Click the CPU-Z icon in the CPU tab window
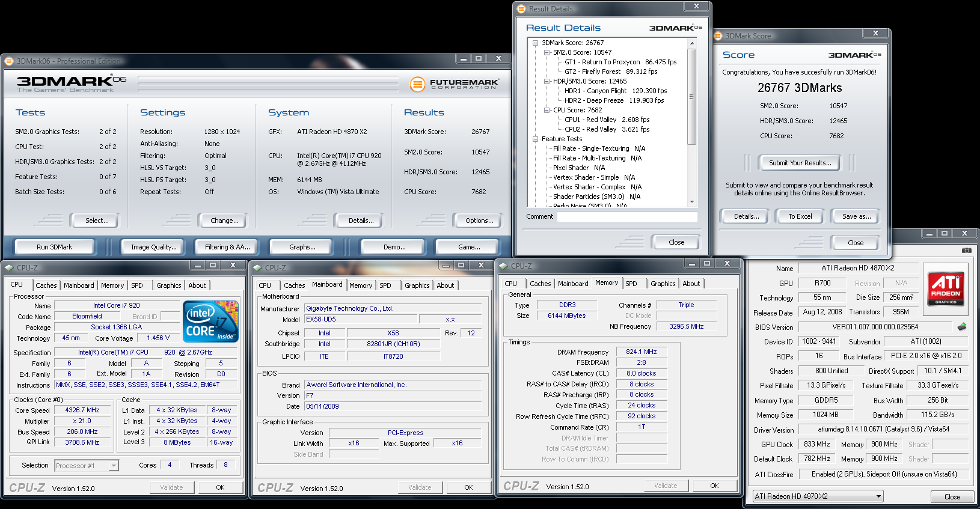 pyautogui.click(x=9, y=268)
